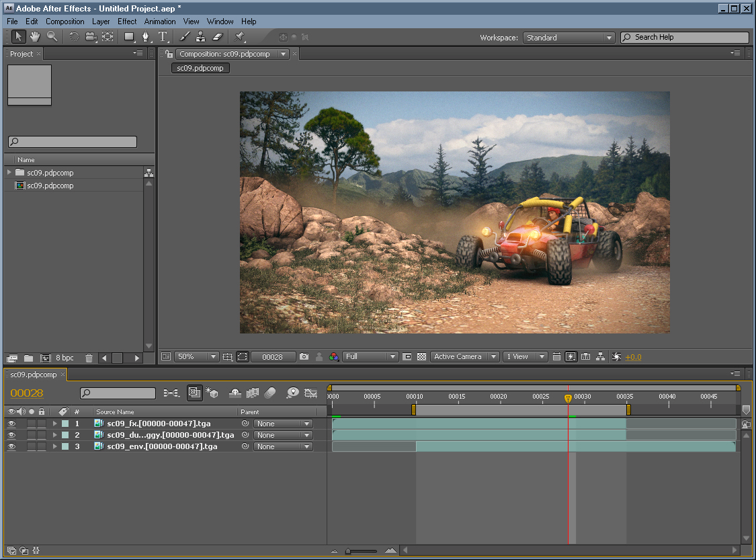Click label color swatch of layer 1
The height and width of the screenshot is (560, 756).
click(65, 424)
